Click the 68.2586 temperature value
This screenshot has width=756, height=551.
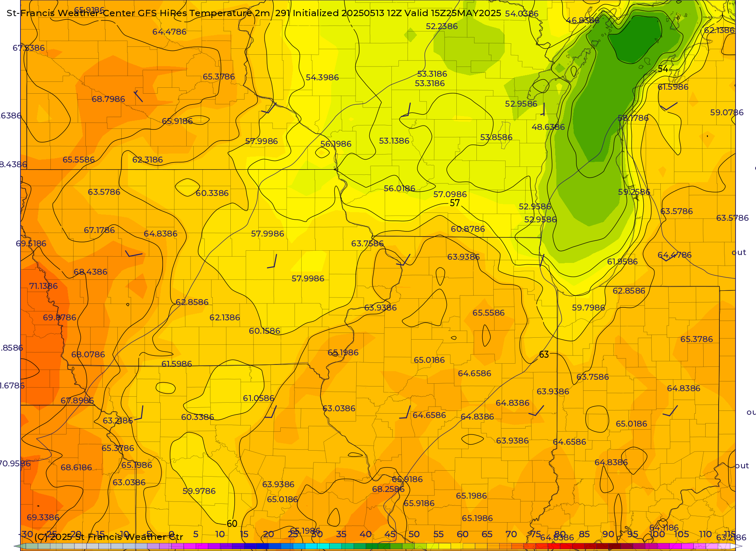388,489
